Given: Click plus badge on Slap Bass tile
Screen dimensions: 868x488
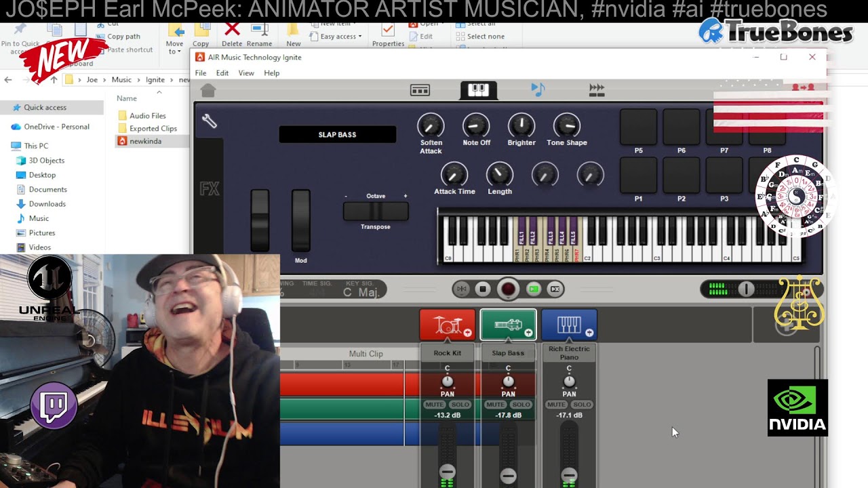Looking at the screenshot, I should (528, 332).
